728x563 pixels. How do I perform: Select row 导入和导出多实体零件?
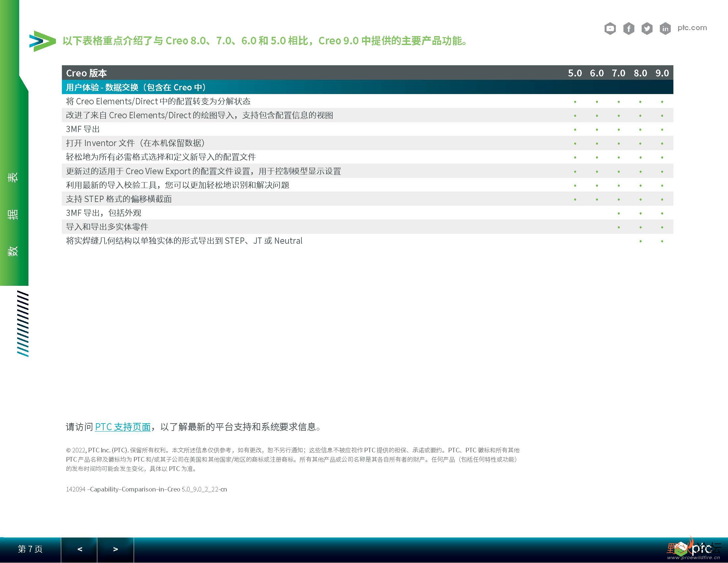(x=367, y=227)
